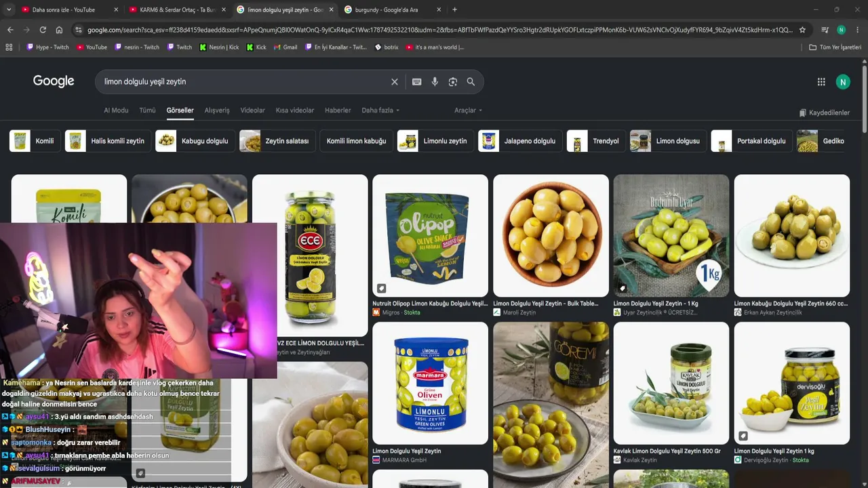Open the Gmail bookmark

[285, 47]
